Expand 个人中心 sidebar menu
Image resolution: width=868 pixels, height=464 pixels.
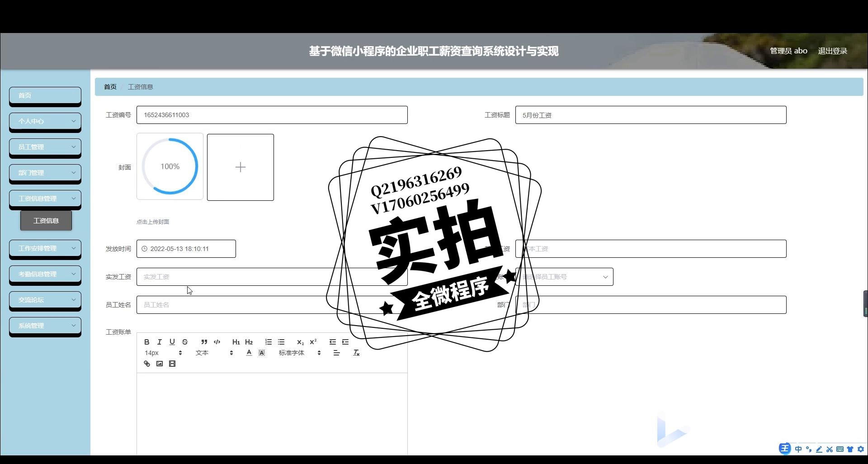45,121
